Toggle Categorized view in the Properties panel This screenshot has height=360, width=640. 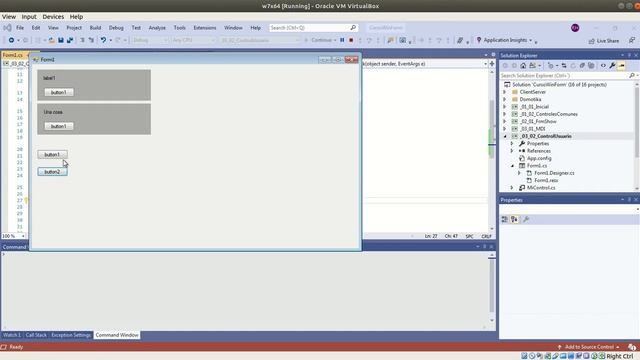pos(505,220)
